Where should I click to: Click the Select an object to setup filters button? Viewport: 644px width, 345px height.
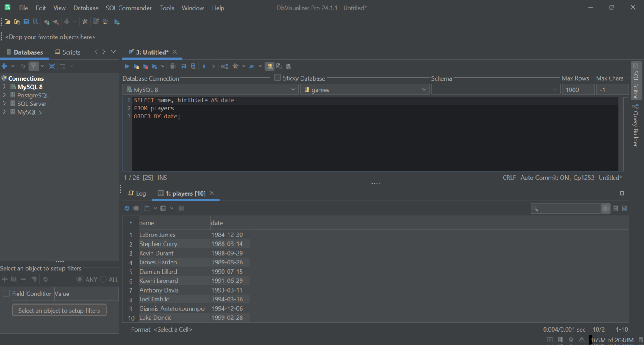tap(59, 310)
